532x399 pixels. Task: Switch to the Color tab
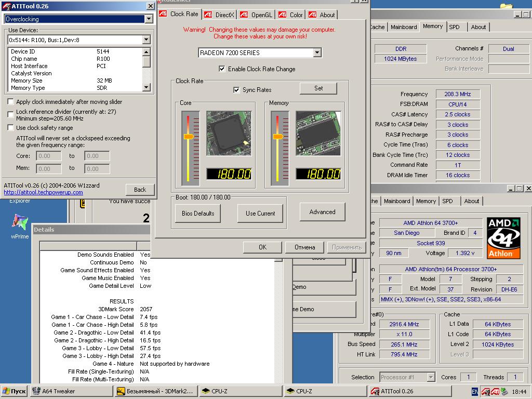(291, 15)
